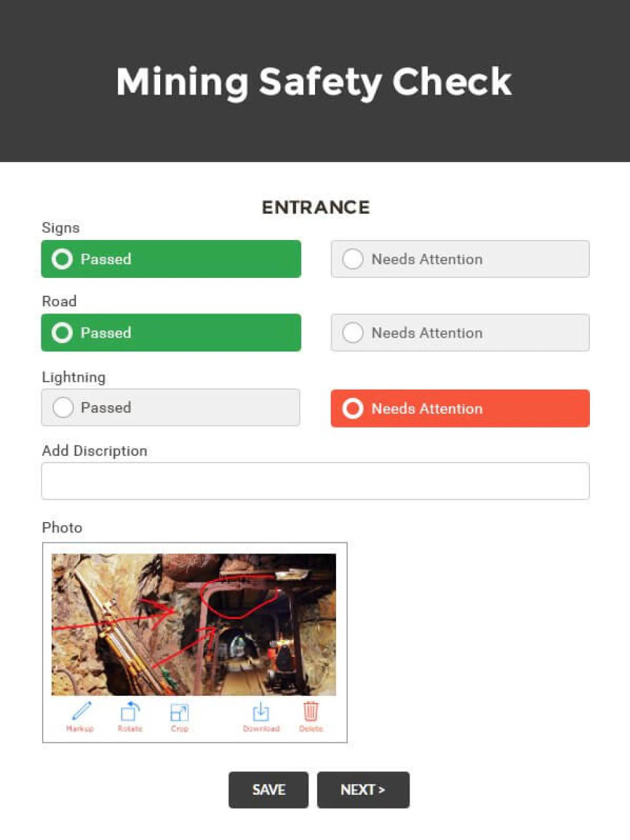The width and height of the screenshot is (630, 840).
Task: Select Needs Attention for the Signs check
Action: (x=459, y=259)
